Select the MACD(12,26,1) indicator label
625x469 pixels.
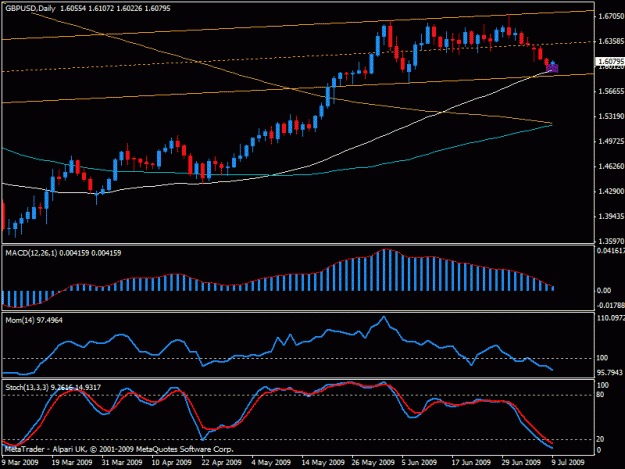click(x=63, y=253)
